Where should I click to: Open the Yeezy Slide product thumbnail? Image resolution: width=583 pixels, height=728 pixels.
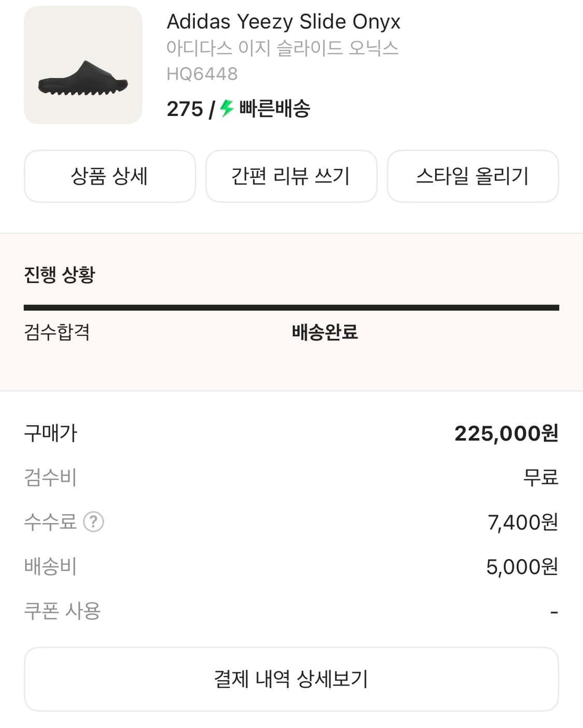[x=83, y=65]
